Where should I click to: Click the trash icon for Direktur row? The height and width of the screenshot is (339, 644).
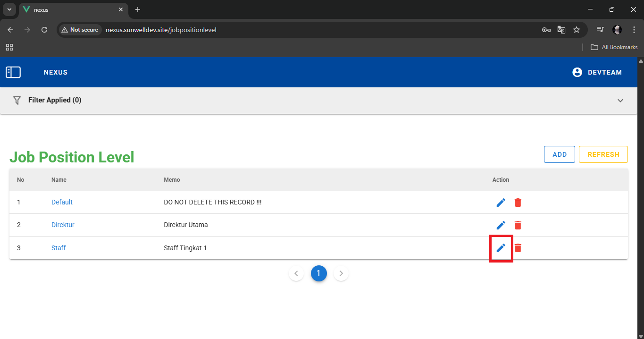click(518, 225)
